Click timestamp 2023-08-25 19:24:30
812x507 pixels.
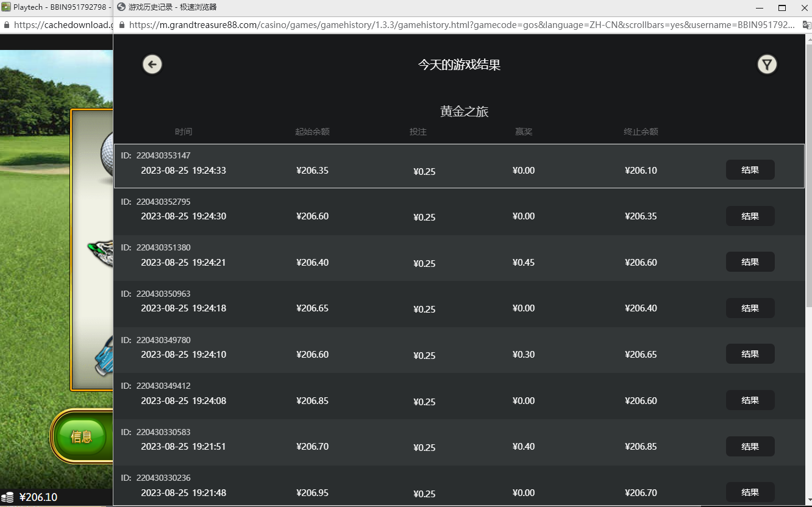coord(183,216)
